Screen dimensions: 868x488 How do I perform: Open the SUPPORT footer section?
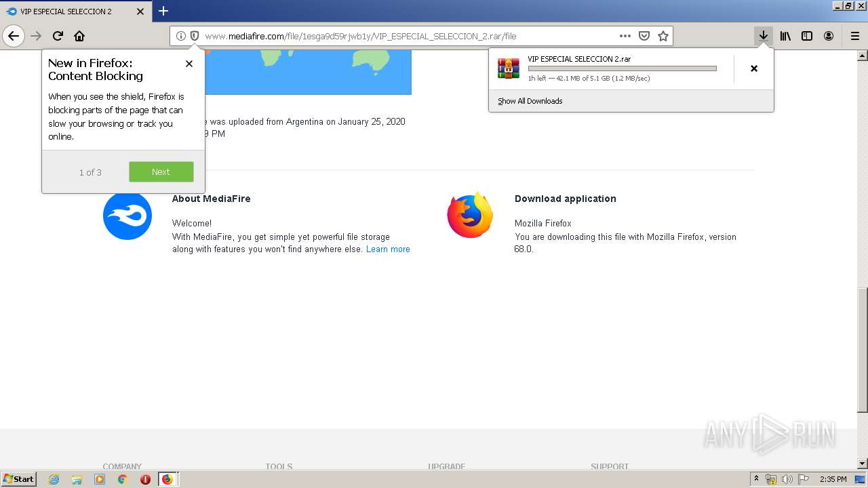[610, 466]
